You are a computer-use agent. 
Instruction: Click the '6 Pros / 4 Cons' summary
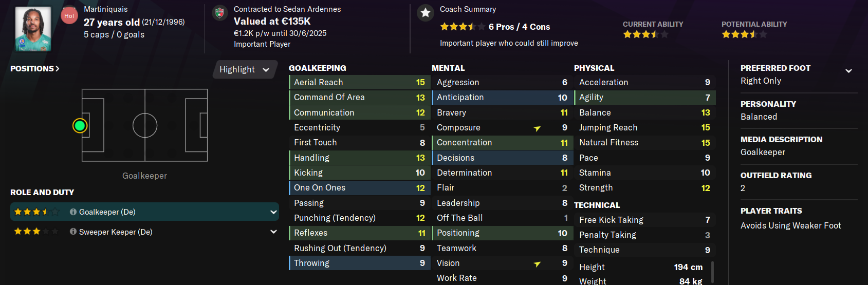pyautogui.click(x=519, y=27)
